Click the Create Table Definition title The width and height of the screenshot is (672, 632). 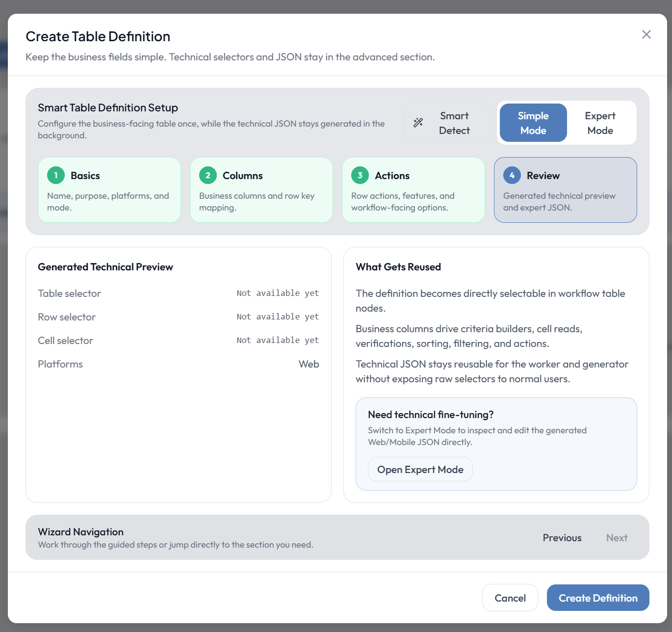point(98,36)
